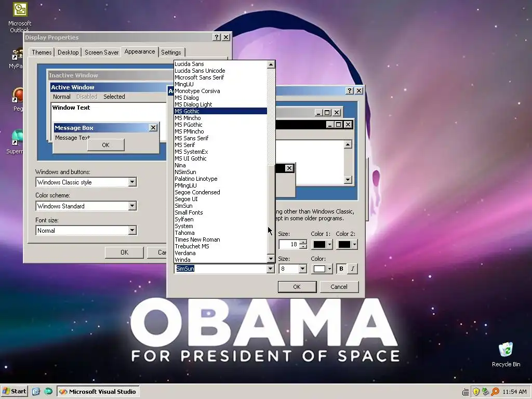Screen dimensions: 532x399
Task: Click OK in the Message Box preview
Action: click(105, 145)
